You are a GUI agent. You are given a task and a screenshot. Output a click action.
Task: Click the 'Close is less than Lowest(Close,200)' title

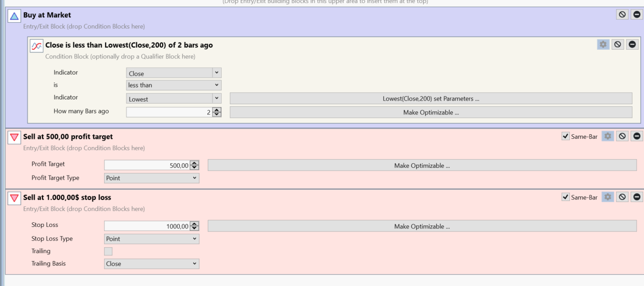coord(129,45)
